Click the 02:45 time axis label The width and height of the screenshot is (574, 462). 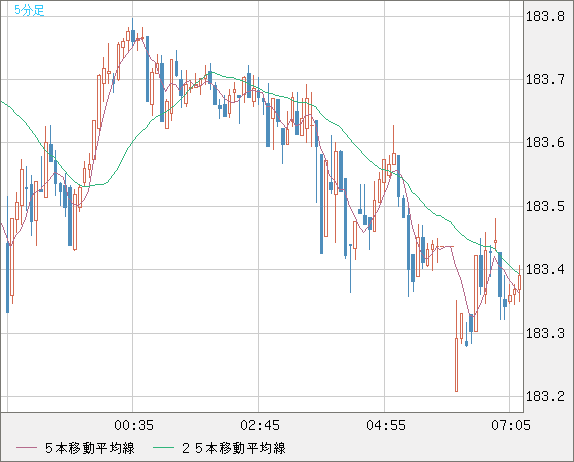pyautogui.click(x=260, y=425)
